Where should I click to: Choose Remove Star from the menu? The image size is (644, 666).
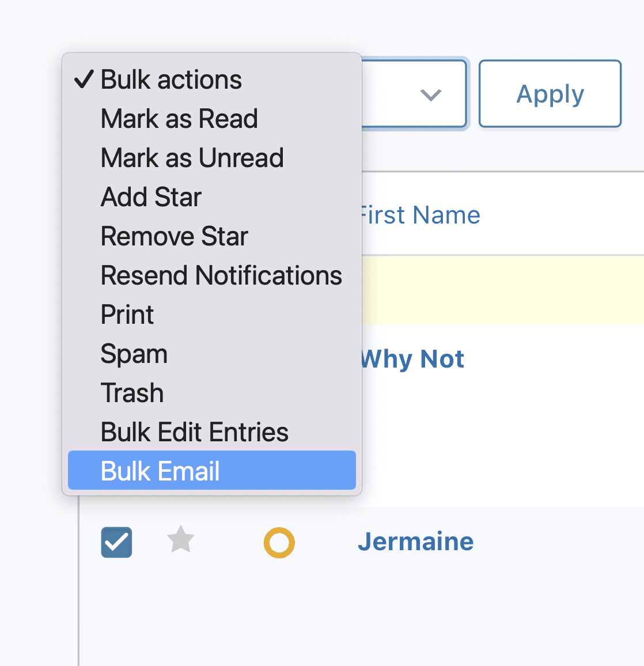[x=174, y=236]
